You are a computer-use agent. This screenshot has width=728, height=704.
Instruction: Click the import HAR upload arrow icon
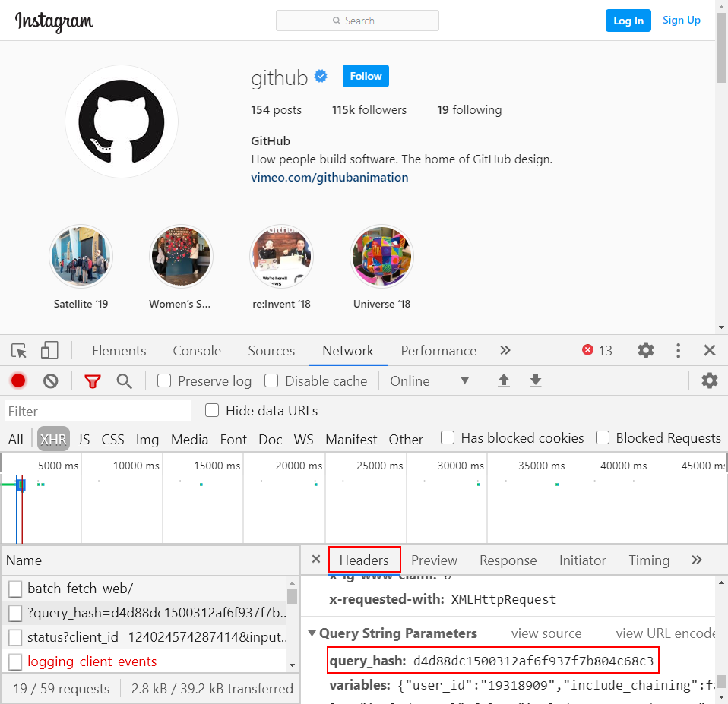click(x=504, y=380)
